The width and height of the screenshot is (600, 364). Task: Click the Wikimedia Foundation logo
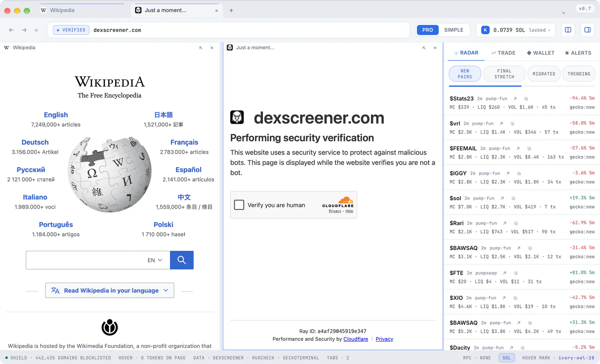[x=110, y=327]
